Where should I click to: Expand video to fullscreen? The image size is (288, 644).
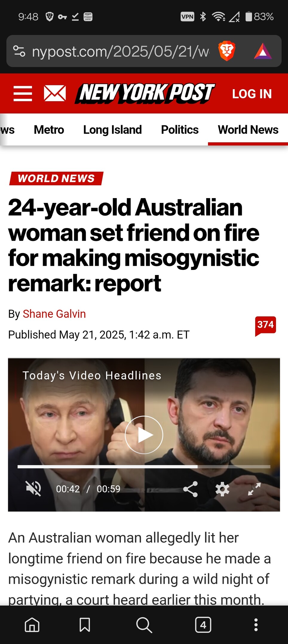tap(254, 489)
